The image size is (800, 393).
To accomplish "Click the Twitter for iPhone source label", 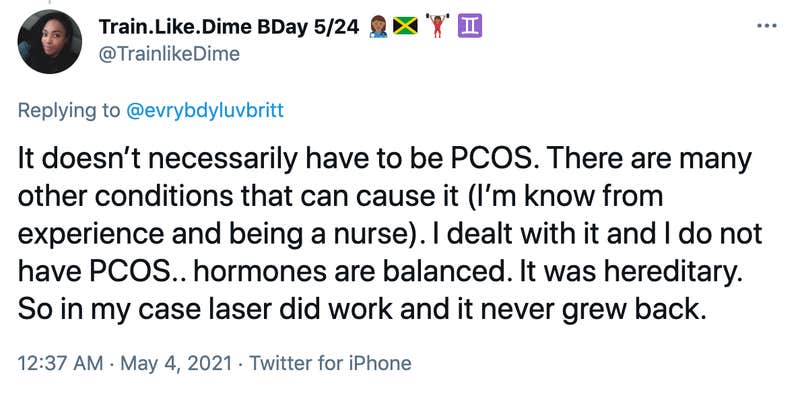I will pyautogui.click(x=330, y=363).
